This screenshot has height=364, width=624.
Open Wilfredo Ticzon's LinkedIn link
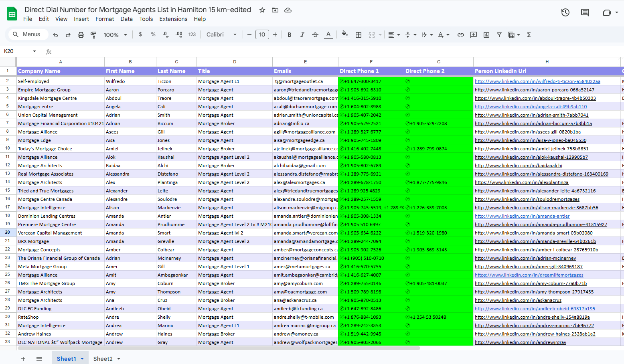coord(537,81)
